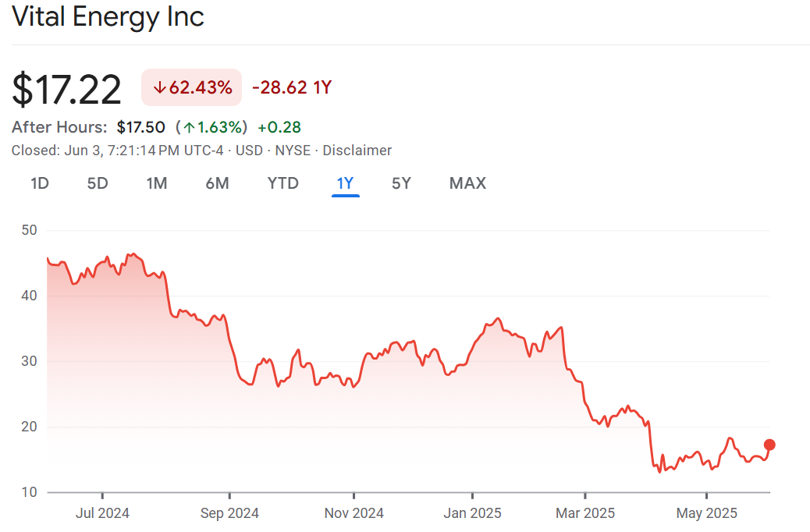Screen dimensions: 810x532
Task: Display the MAX price history
Action: [x=467, y=183]
